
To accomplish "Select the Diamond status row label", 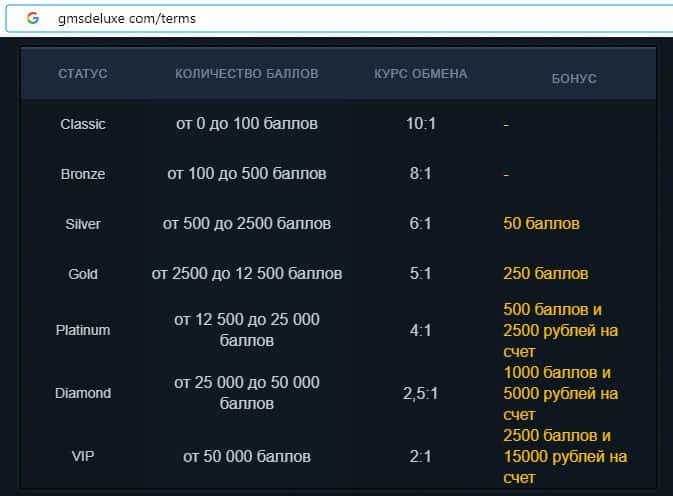I will tap(83, 393).
